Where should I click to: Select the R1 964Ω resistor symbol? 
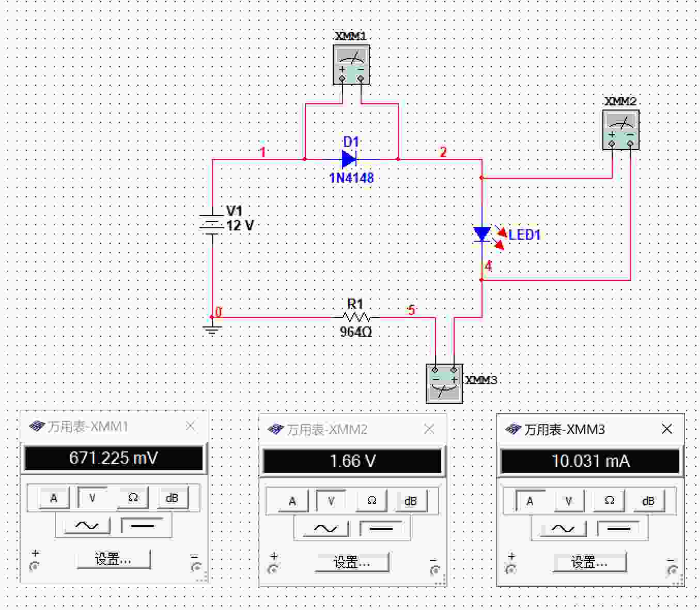point(356,317)
